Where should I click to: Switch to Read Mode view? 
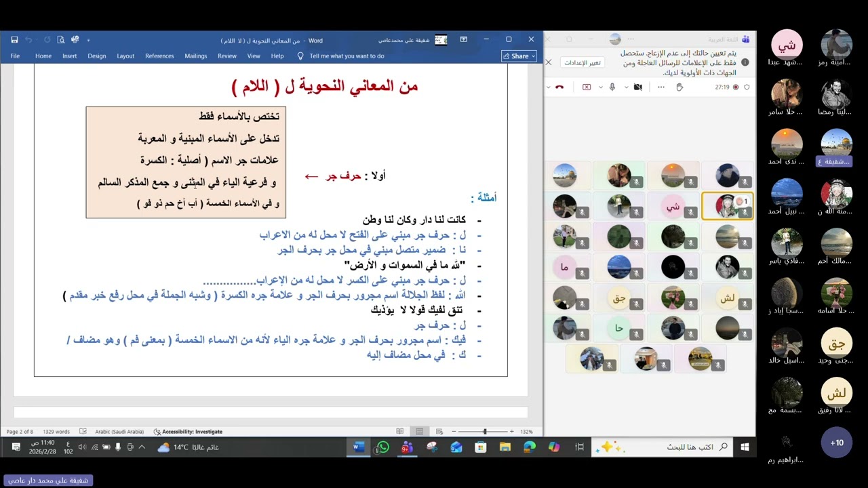coord(400,431)
